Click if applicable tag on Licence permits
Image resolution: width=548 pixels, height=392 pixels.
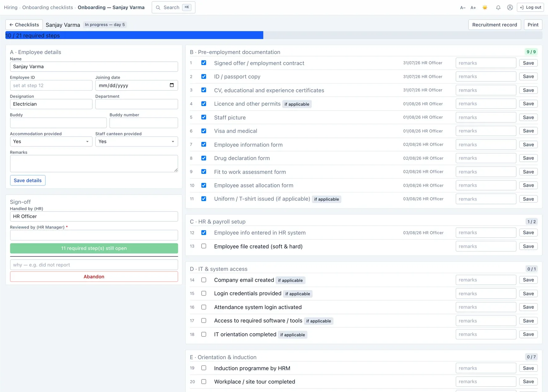coord(297,104)
